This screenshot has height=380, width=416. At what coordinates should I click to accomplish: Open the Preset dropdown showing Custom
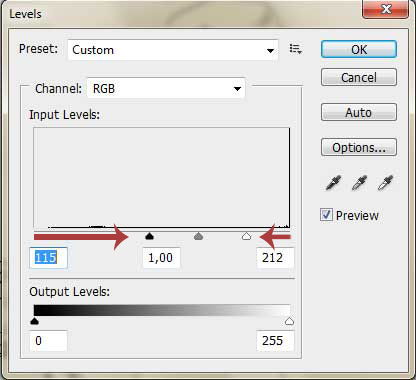coord(173,50)
